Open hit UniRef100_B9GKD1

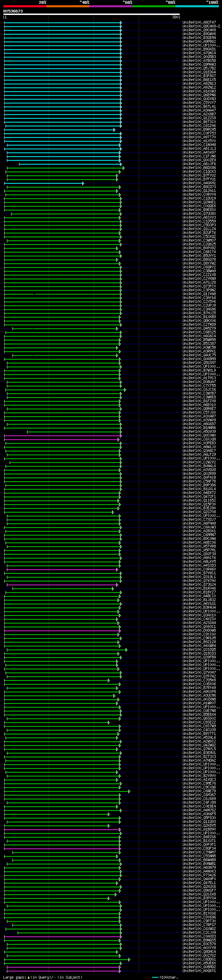(199, 49)
